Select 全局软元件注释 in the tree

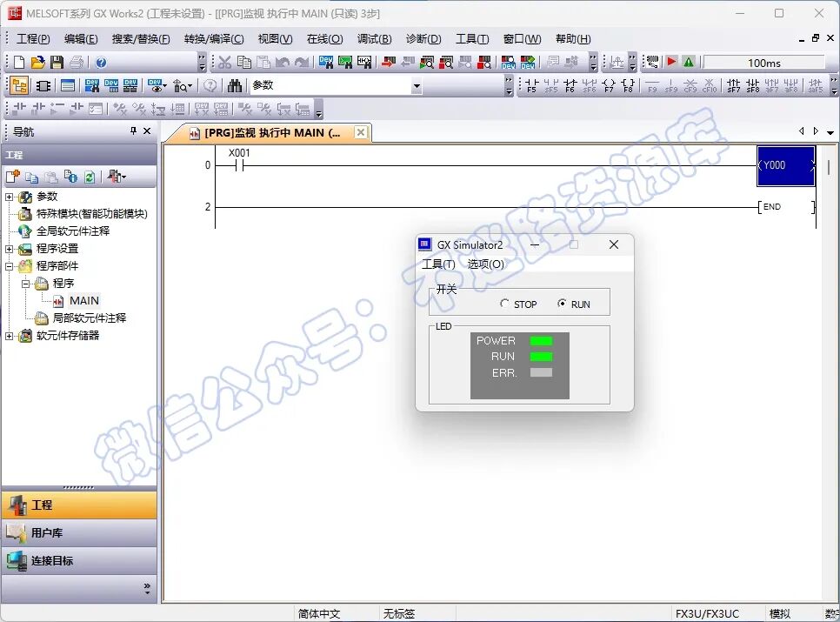click(73, 231)
